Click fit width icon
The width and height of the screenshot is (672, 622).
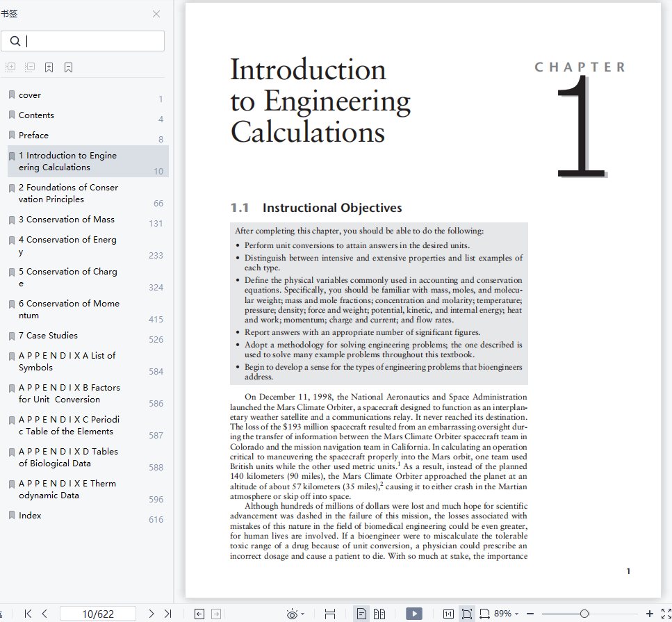[x=484, y=614]
